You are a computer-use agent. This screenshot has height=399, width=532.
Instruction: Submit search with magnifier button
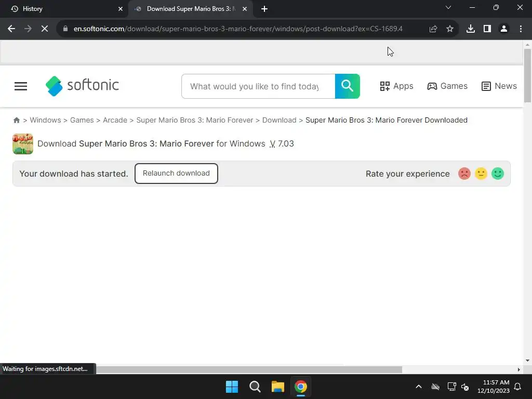(x=348, y=86)
